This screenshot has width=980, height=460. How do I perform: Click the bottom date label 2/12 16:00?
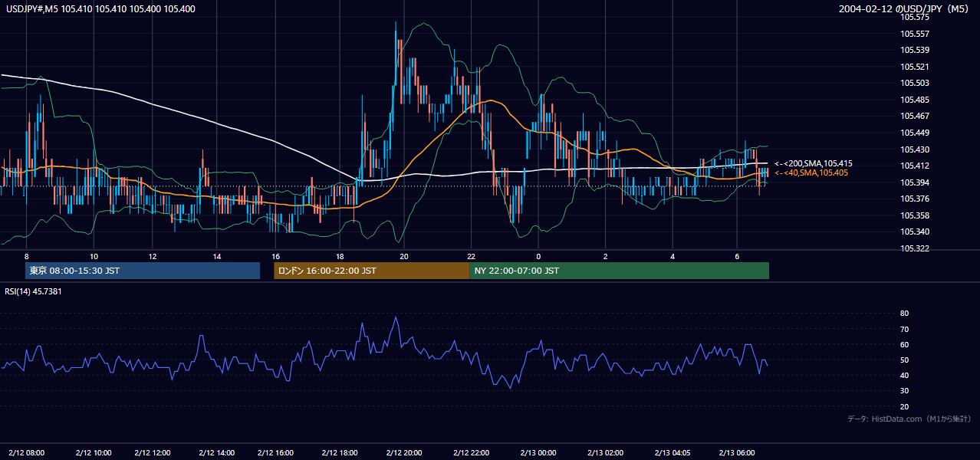point(275,452)
